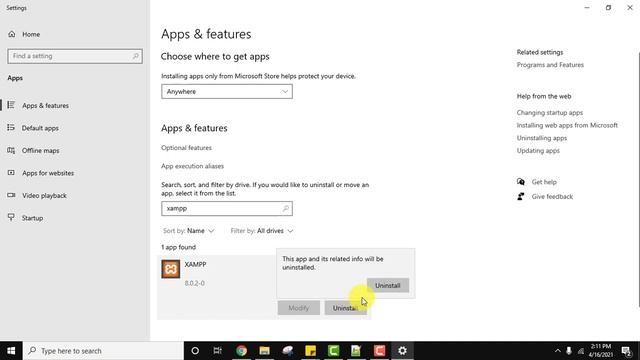Open App execution aliases link
640x360 pixels.
[192, 166]
